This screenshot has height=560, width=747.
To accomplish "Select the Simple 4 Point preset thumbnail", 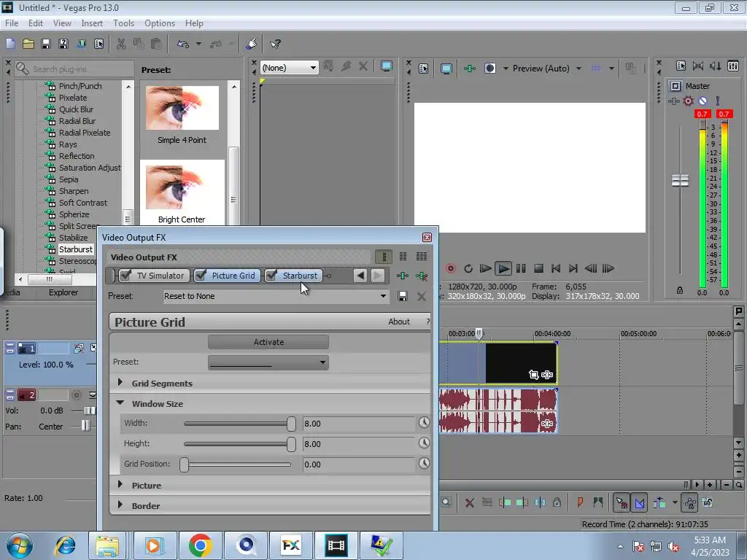I will click(x=182, y=108).
